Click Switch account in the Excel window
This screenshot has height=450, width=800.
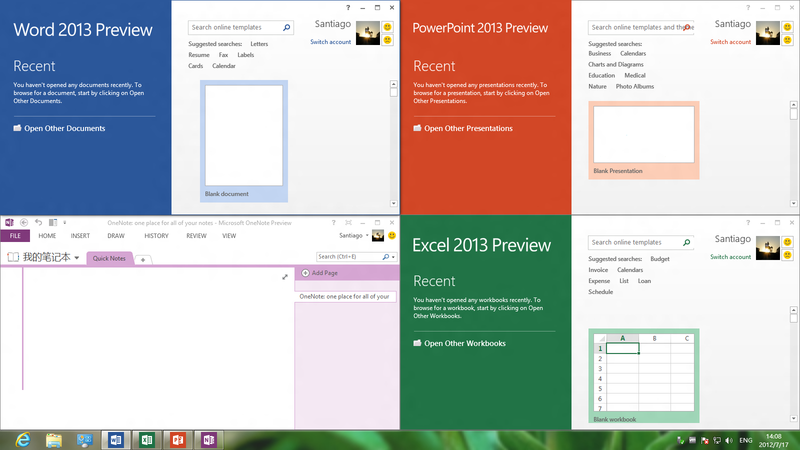(x=731, y=257)
